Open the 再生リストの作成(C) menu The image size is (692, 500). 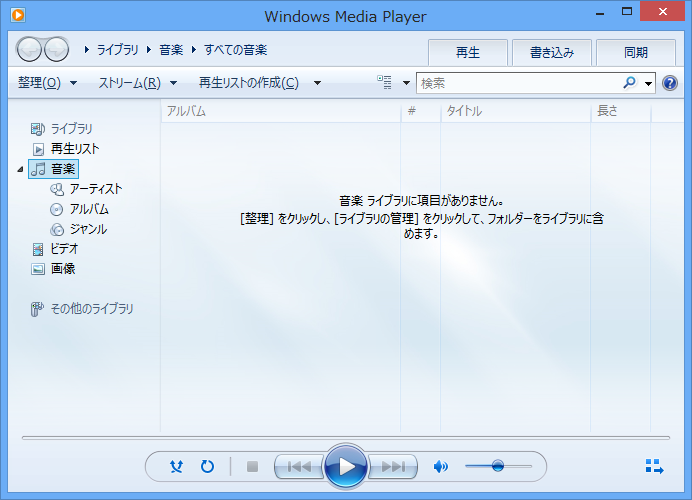click(x=248, y=83)
